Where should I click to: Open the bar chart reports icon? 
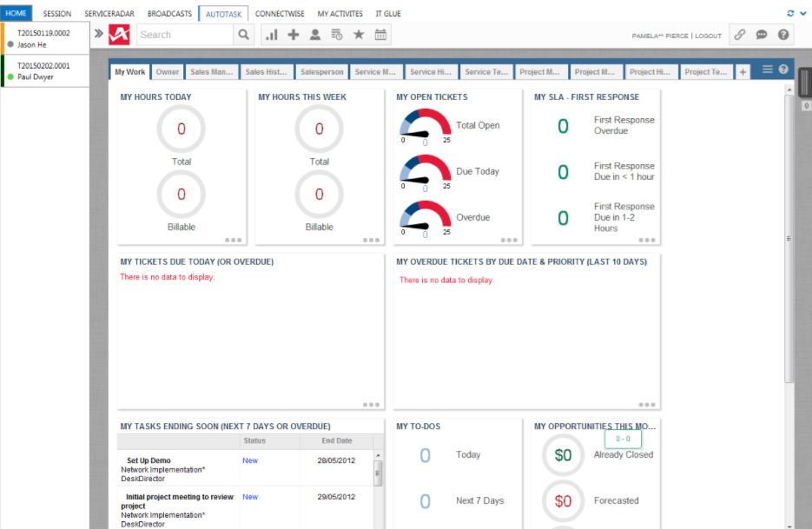(272, 35)
